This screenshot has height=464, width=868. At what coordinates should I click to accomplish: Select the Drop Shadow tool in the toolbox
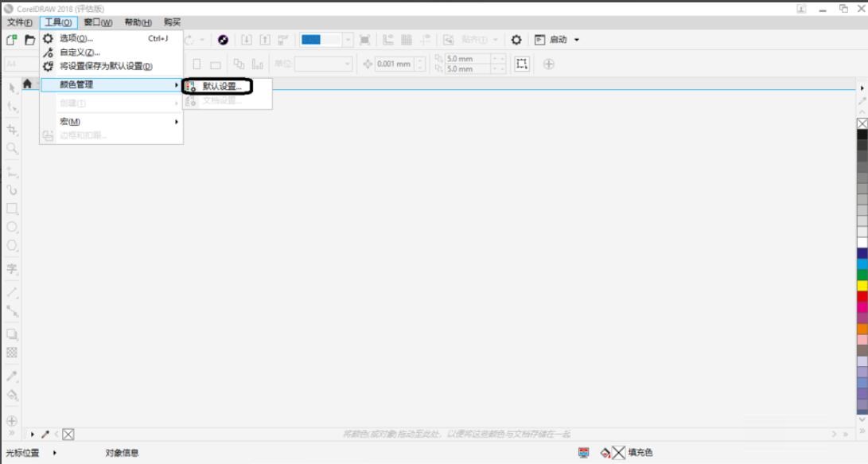pos(12,334)
